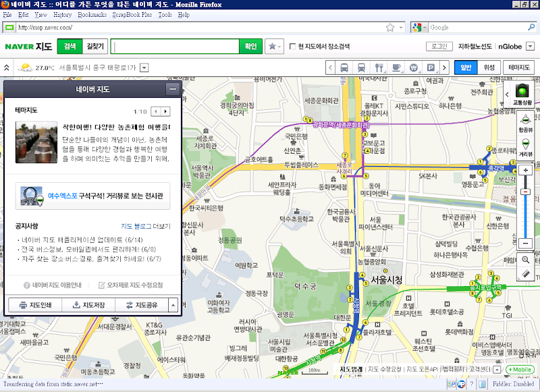Open theme map (테마지도) button
Screen dimensions: 540x392
click(x=518, y=67)
